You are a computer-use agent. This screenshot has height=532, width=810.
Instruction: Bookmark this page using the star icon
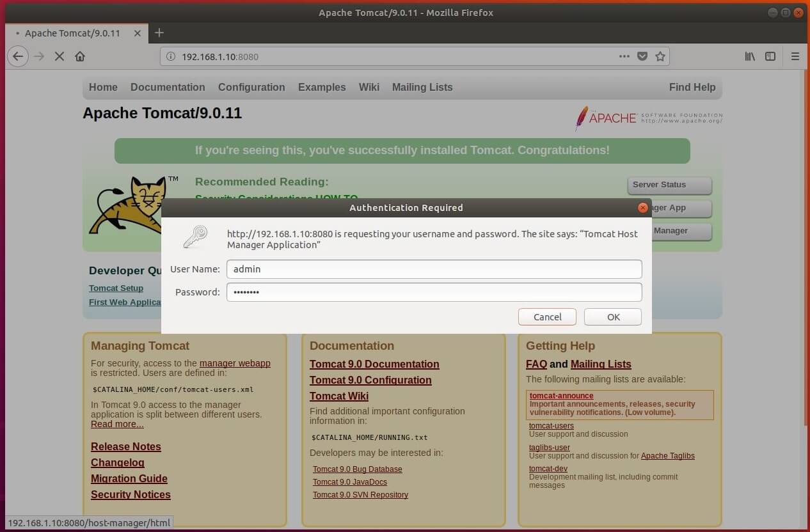coord(660,56)
